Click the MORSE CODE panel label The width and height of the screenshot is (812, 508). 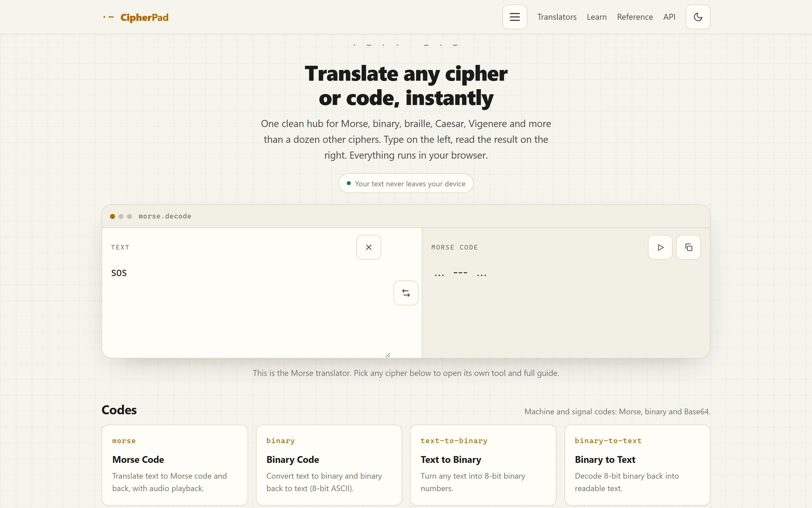[454, 247]
